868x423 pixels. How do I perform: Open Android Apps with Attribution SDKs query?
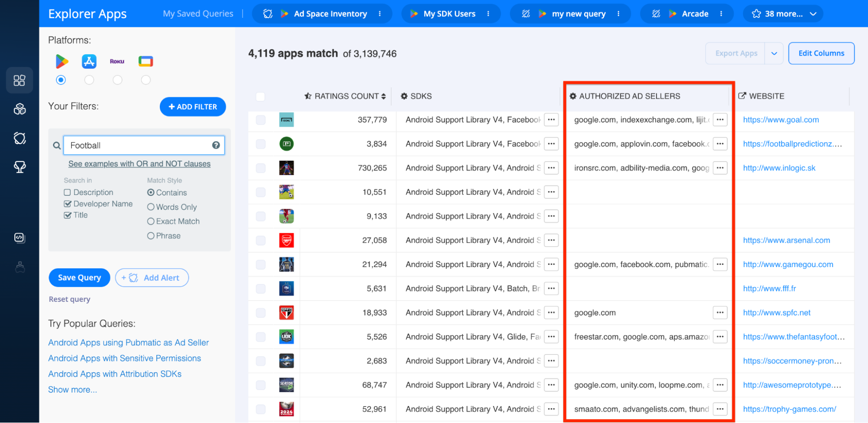tap(115, 374)
